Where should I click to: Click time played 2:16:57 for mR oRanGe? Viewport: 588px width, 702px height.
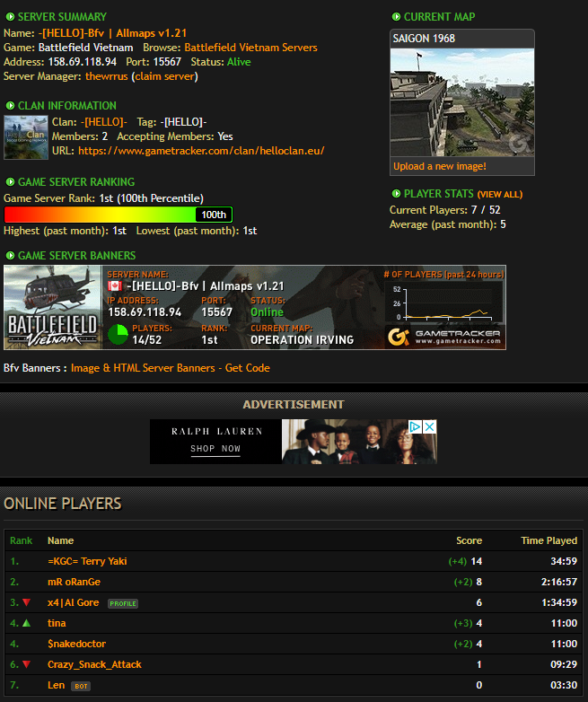coord(559,582)
